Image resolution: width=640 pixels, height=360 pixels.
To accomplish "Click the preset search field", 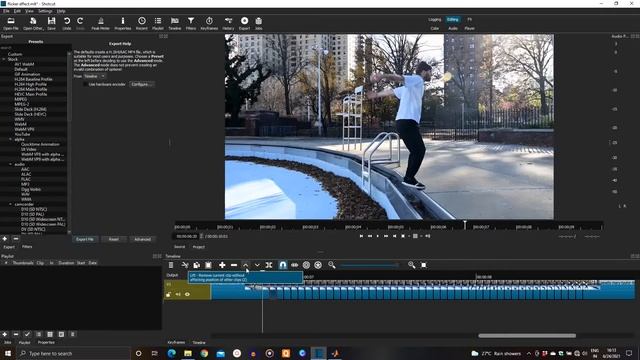I will [35, 48].
